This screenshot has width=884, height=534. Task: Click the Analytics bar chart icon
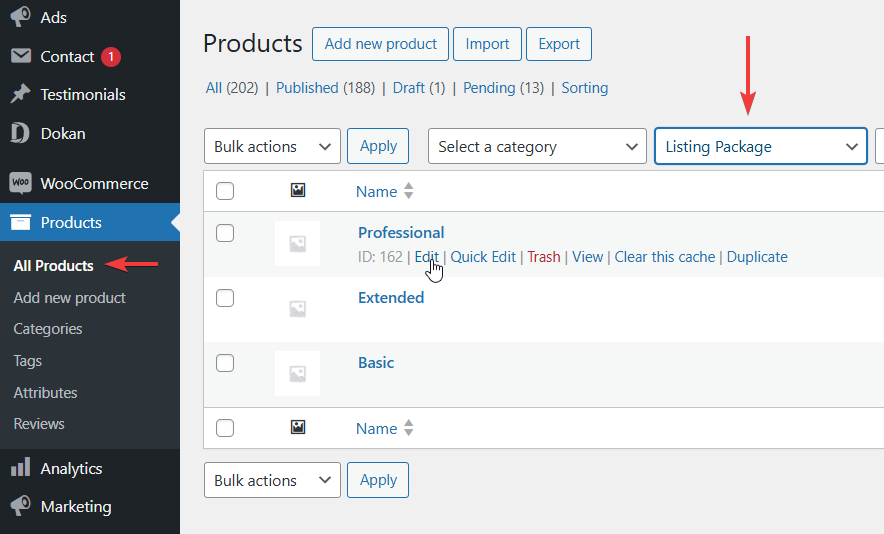pyautogui.click(x=20, y=468)
